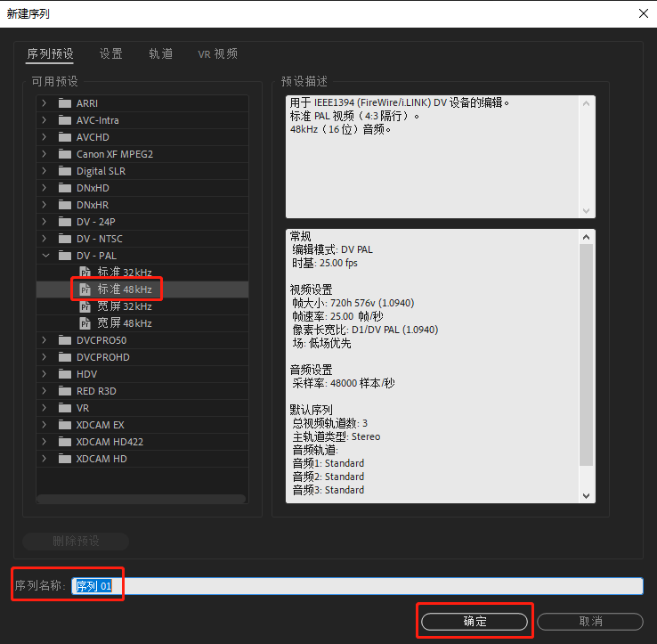Click the 宽屏 48kHz preset icon
This screenshot has width=657, height=644.
click(85, 323)
